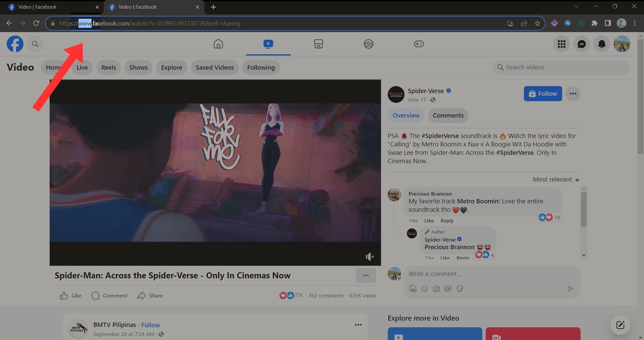The image size is (644, 340).
Task: Open the three-dot menu beside Follow button
Action: (573, 94)
